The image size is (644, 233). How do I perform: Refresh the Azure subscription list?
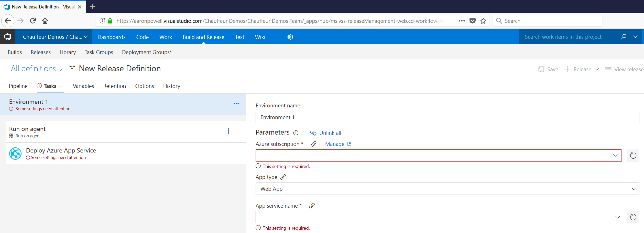point(633,155)
